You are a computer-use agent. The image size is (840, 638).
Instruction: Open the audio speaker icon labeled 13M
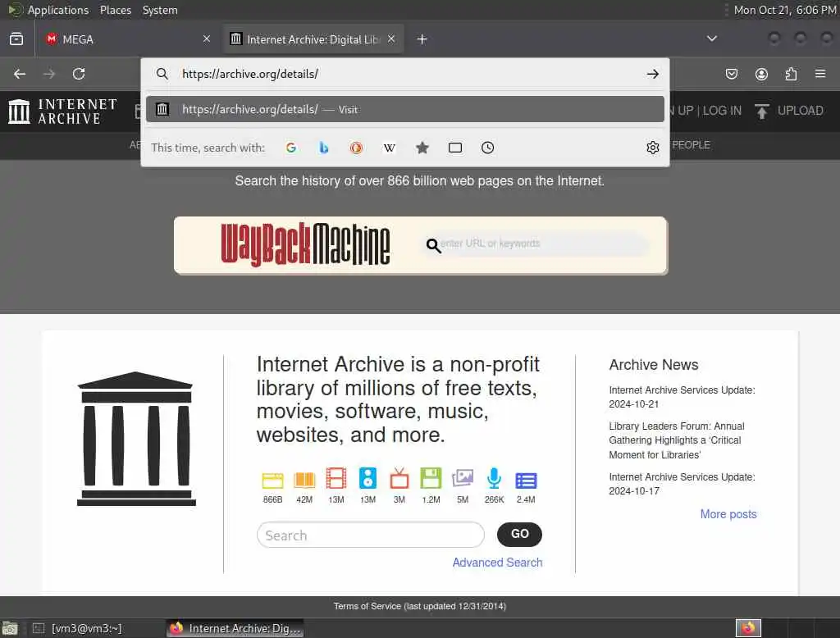tap(367, 478)
